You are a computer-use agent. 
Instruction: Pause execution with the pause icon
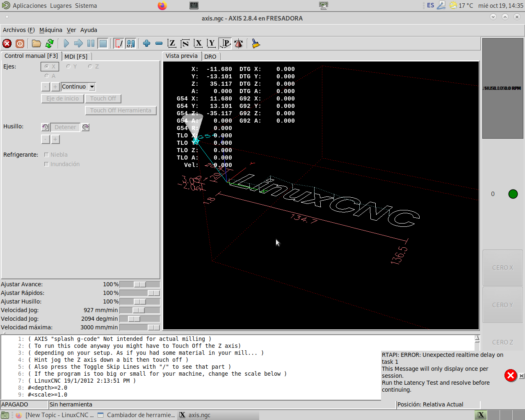tap(91, 43)
